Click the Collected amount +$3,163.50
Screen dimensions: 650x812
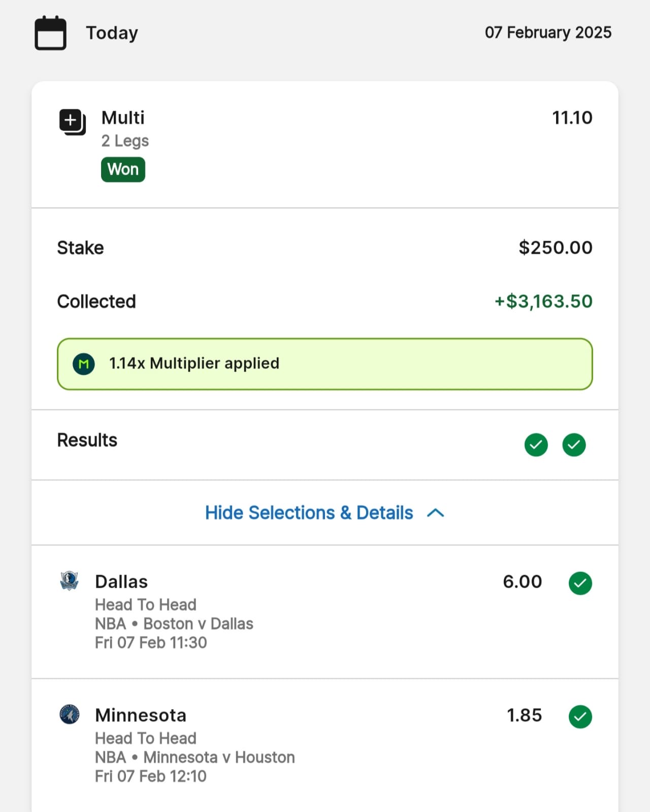(x=543, y=301)
